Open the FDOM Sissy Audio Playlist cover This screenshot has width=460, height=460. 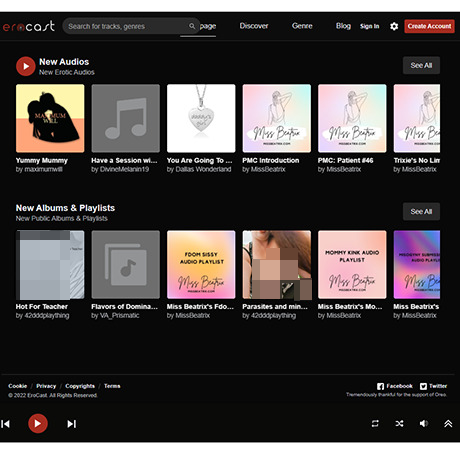click(201, 265)
